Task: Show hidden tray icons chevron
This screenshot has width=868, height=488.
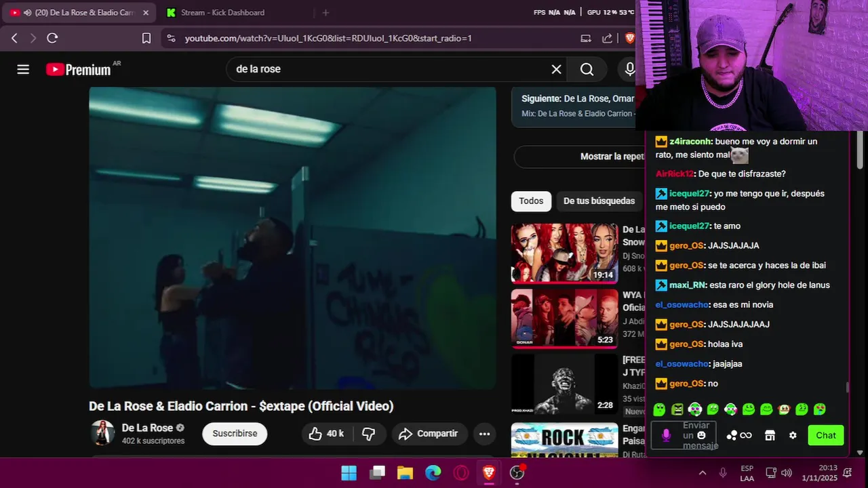Action: pyautogui.click(x=702, y=472)
